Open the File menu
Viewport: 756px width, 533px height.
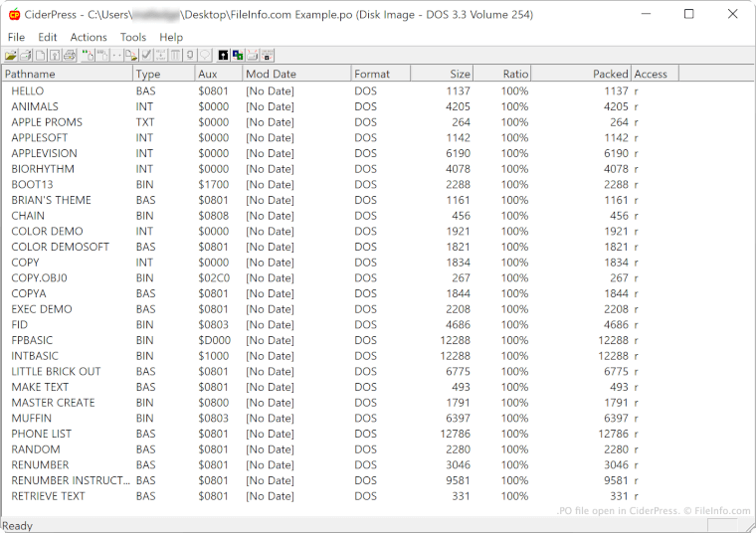(x=16, y=37)
